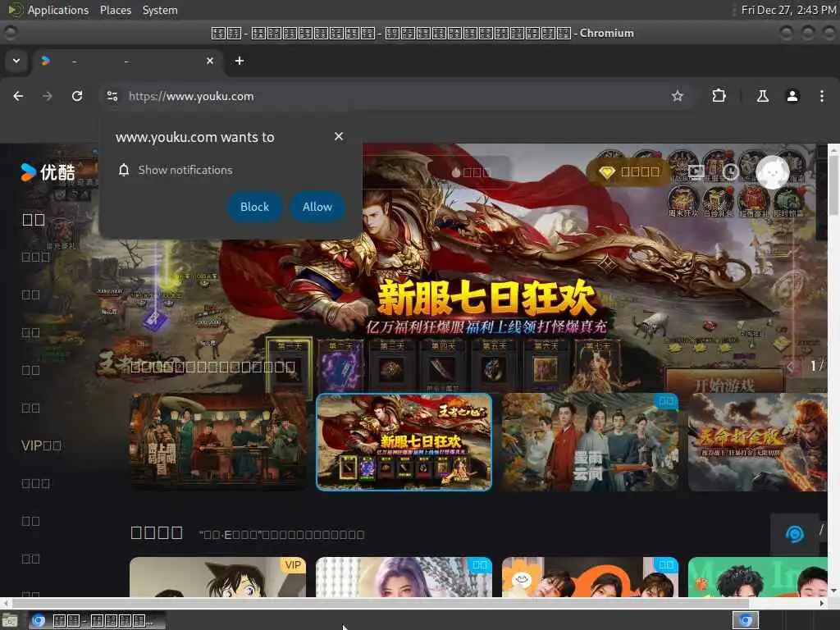Block notifications from youku.com
The width and height of the screenshot is (840, 630).
pos(254,207)
